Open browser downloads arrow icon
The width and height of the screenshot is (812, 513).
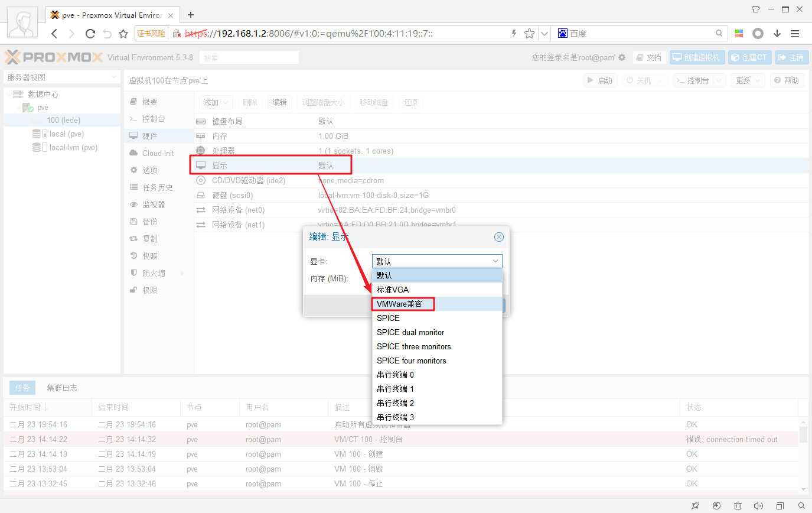coord(777,34)
